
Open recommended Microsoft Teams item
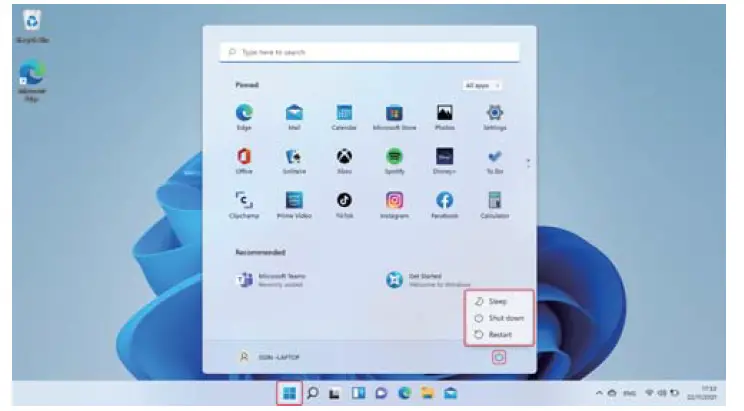271,280
